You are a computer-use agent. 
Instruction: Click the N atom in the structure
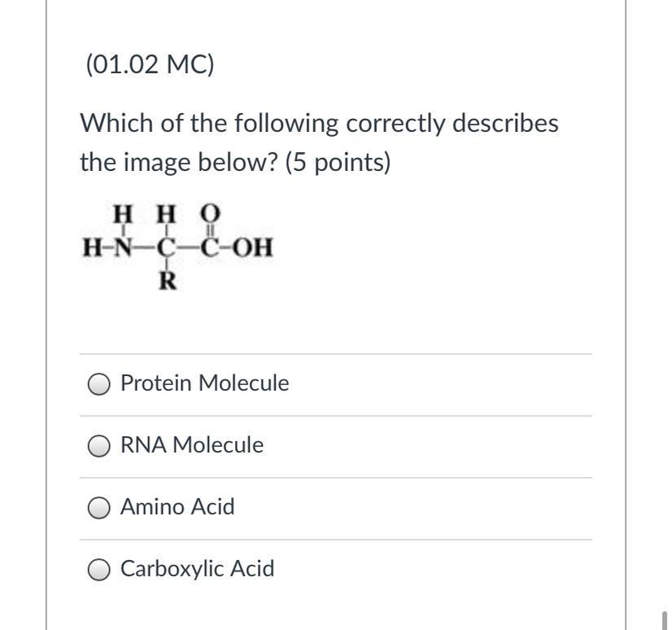123,247
